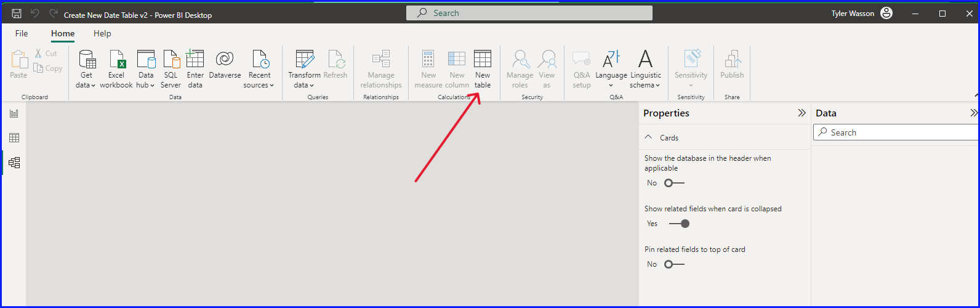Click the Data pane Search field
Screen dimensions: 980x308
coord(896,132)
